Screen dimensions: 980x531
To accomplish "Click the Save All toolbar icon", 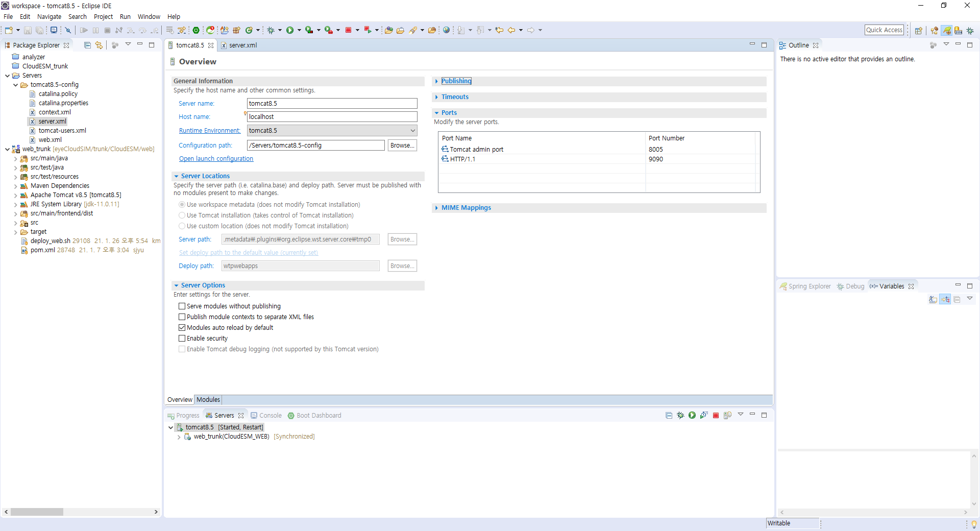I will tap(39, 31).
